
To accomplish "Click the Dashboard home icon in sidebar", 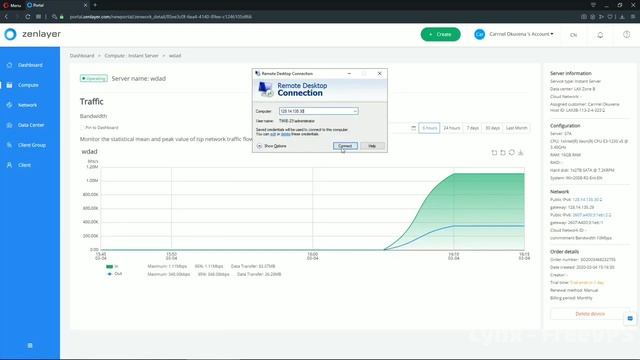I will [x=9, y=65].
